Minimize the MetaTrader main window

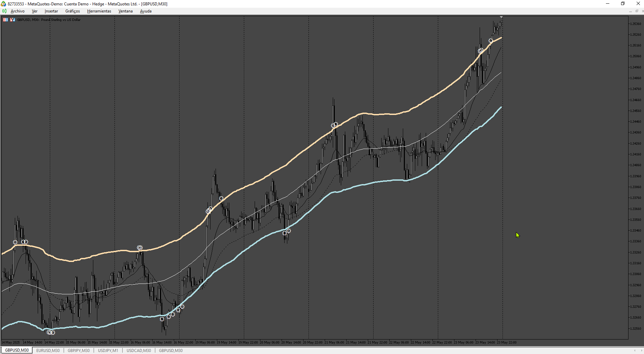608,4
